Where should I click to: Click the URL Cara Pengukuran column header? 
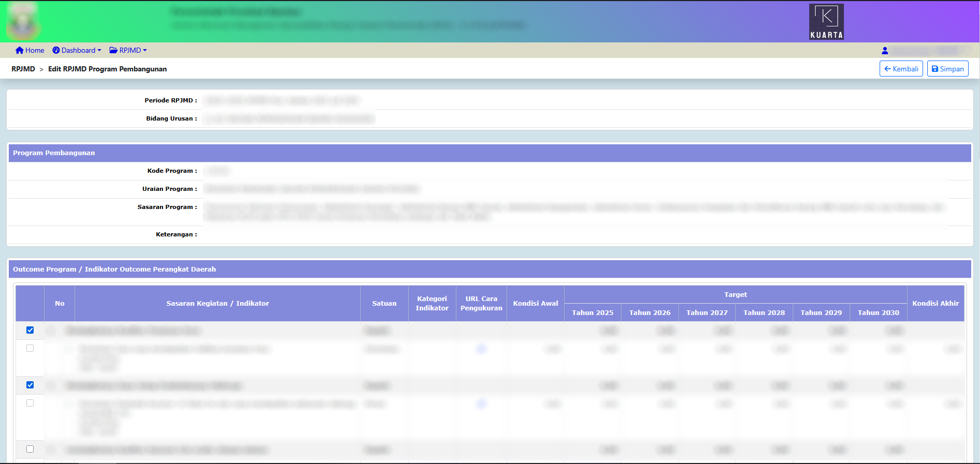(481, 304)
